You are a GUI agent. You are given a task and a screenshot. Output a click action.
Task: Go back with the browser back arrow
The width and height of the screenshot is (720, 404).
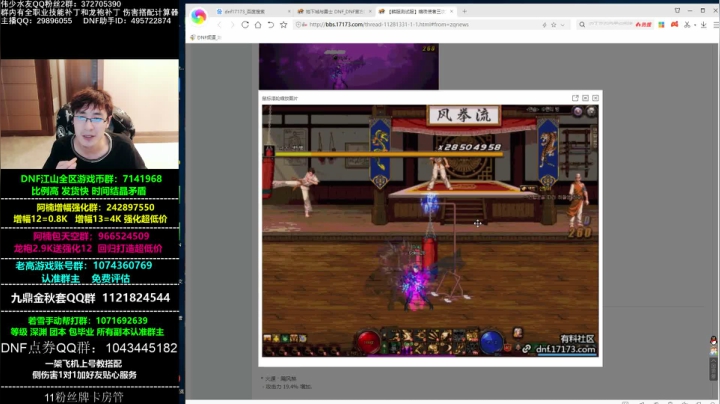219,25
